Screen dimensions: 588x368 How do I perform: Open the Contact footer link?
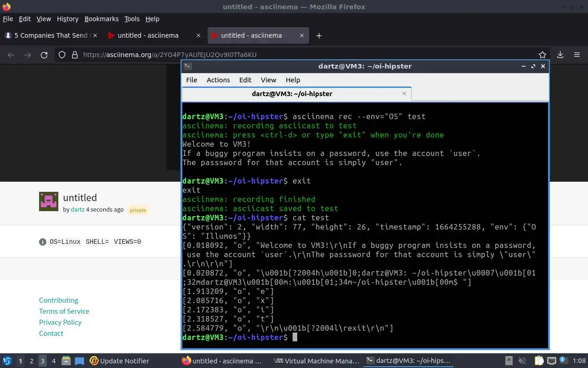tap(51, 333)
